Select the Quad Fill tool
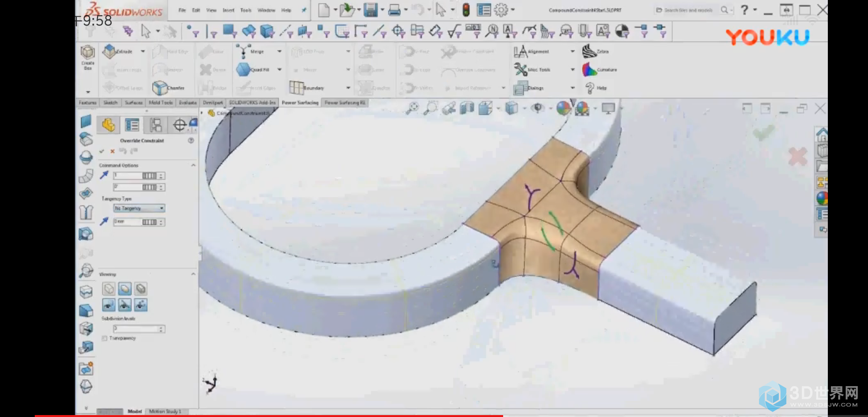This screenshot has width=868, height=417. [x=253, y=69]
